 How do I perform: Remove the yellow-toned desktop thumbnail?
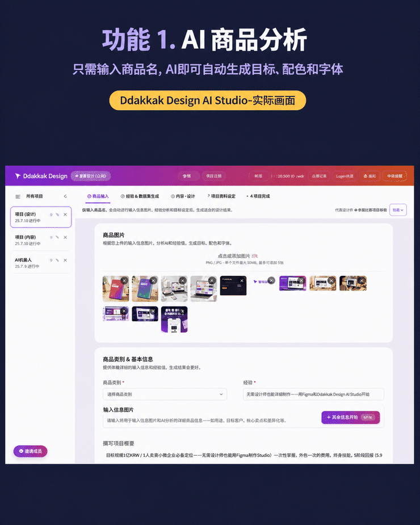(x=331, y=280)
